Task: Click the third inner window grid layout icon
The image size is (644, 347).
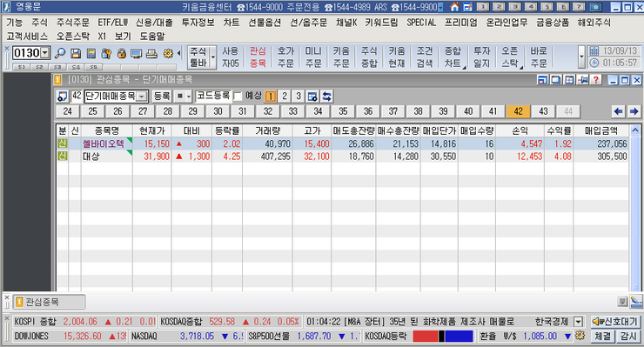Action: (x=569, y=80)
